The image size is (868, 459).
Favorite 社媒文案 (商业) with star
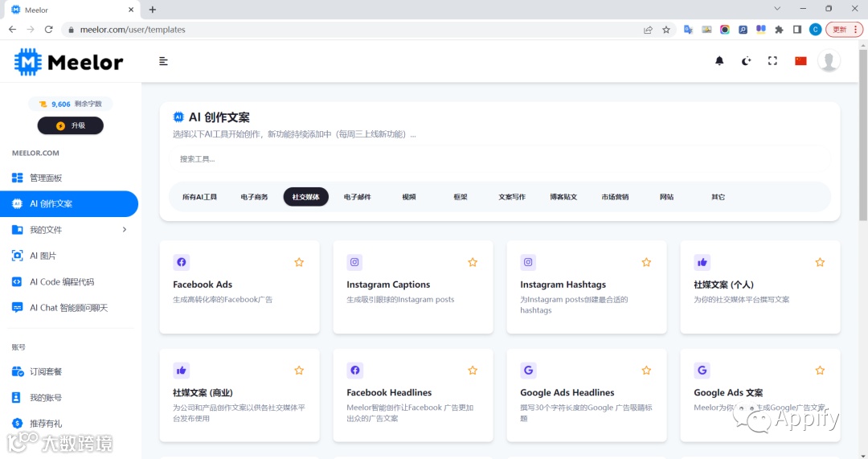(299, 371)
